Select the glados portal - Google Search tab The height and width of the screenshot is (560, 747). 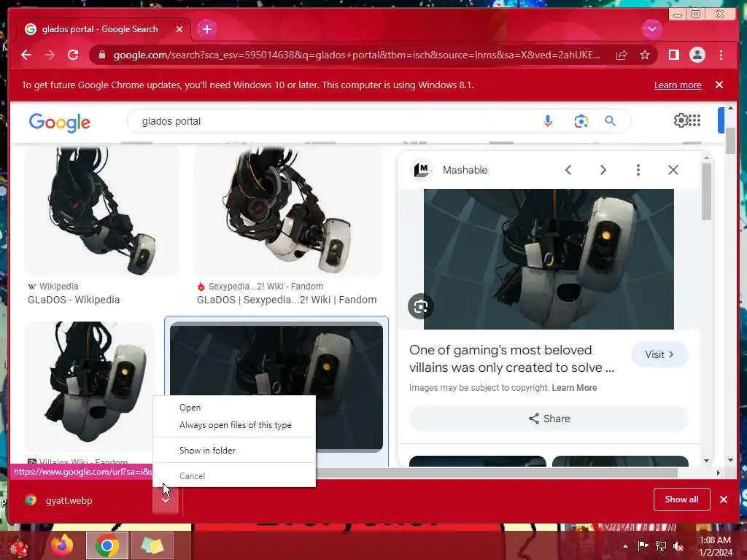point(104,29)
